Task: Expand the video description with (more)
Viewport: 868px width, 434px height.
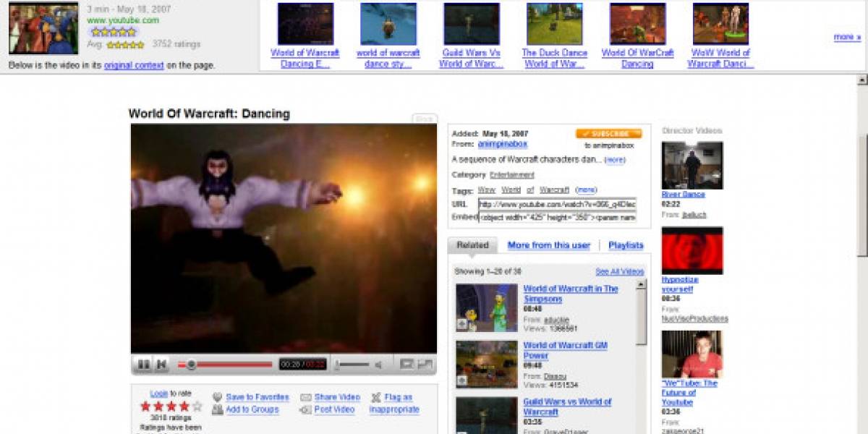Action: coord(615,160)
